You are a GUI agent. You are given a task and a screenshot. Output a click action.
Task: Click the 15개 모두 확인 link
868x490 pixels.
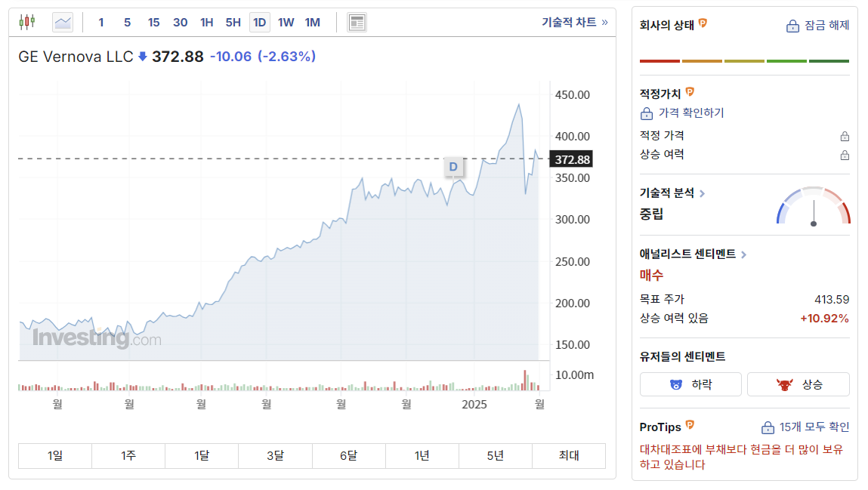coord(814,427)
